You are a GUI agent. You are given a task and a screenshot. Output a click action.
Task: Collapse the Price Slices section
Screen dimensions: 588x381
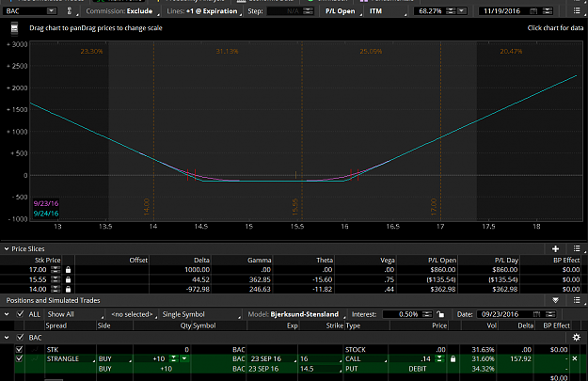[x=7, y=248]
